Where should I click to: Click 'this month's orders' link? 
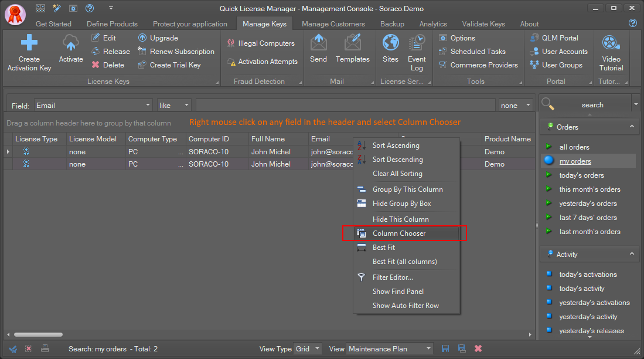tap(590, 189)
